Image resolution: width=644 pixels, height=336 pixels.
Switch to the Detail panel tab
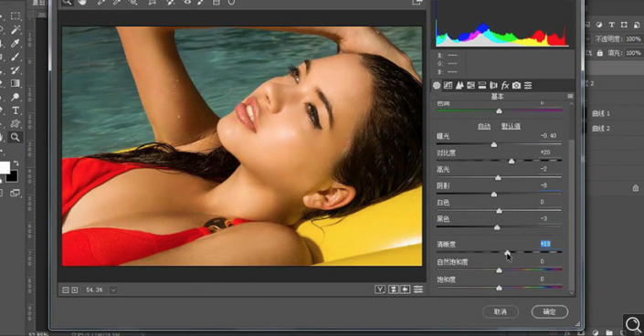(x=459, y=86)
